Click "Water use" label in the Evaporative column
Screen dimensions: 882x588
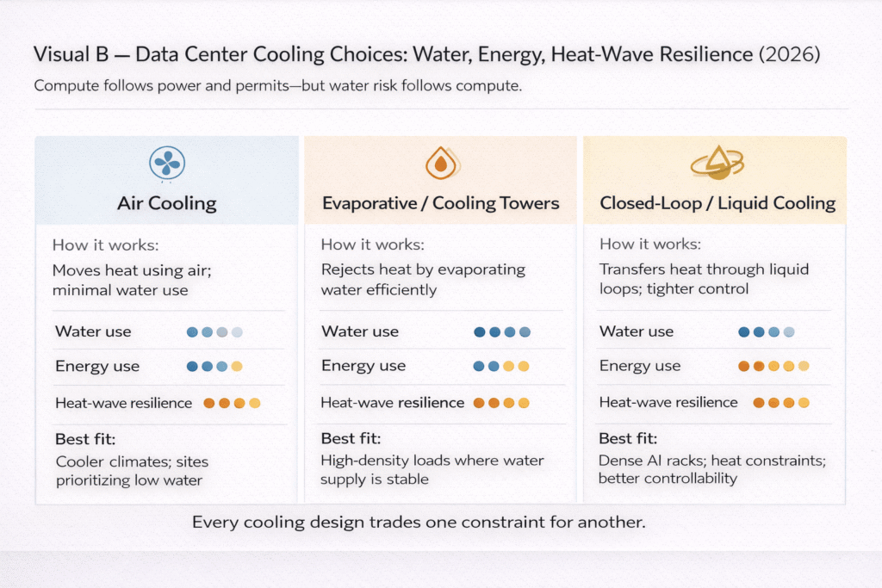tap(359, 331)
